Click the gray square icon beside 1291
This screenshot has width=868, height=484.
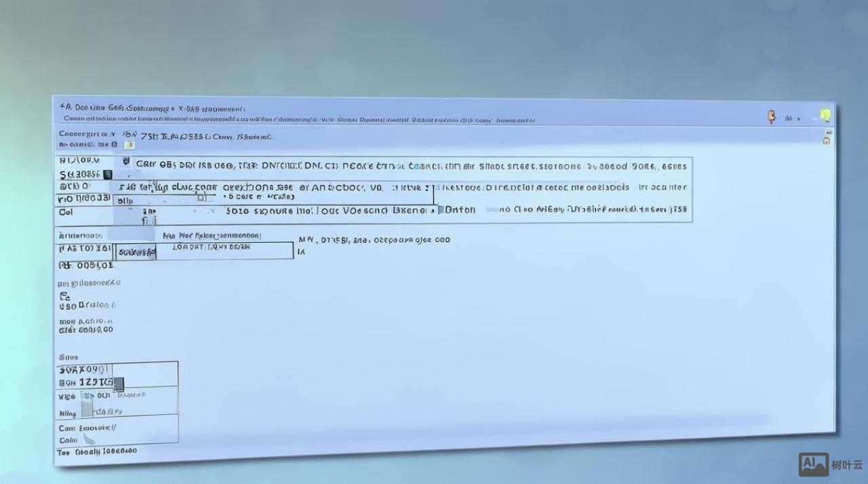[x=119, y=384]
